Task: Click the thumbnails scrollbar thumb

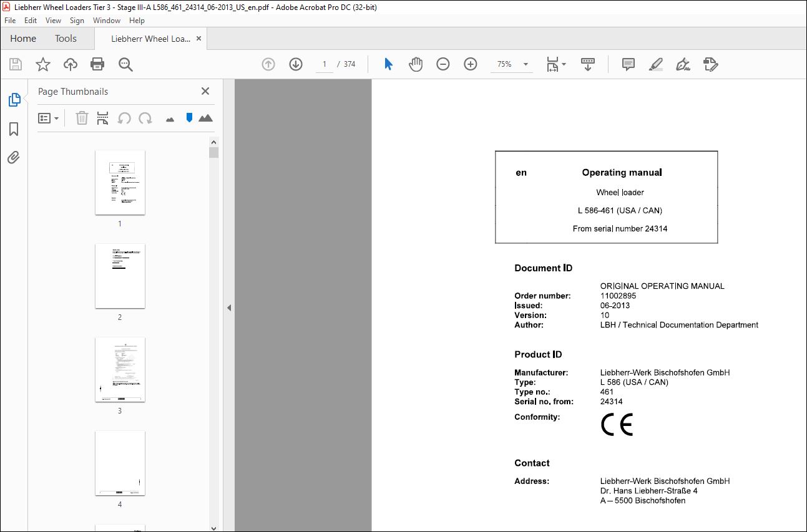Action: (x=213, y=152)
